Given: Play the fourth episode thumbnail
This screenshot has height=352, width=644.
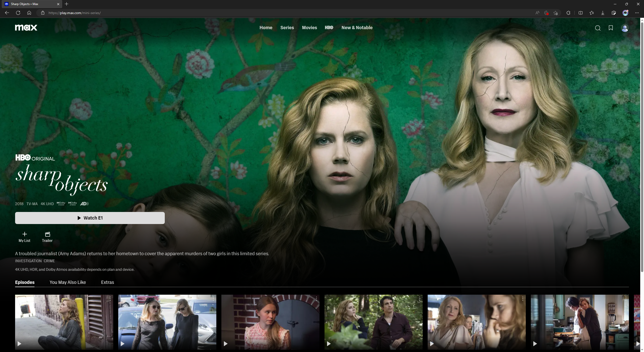Looking at the screenshot, I should click(373, 322).
